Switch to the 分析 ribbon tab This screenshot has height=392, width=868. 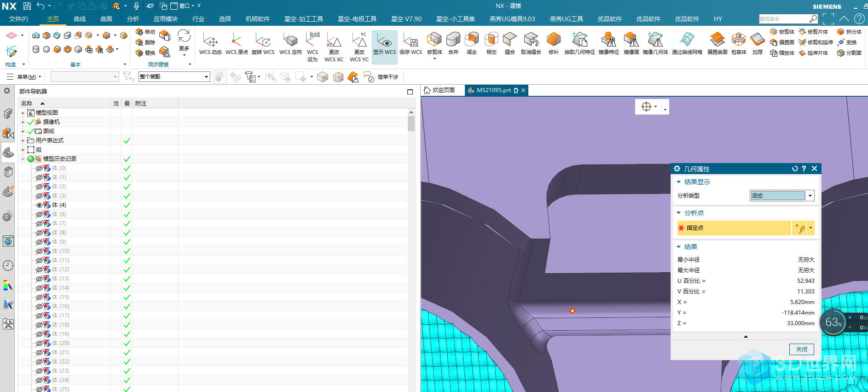tap(133, 19)
